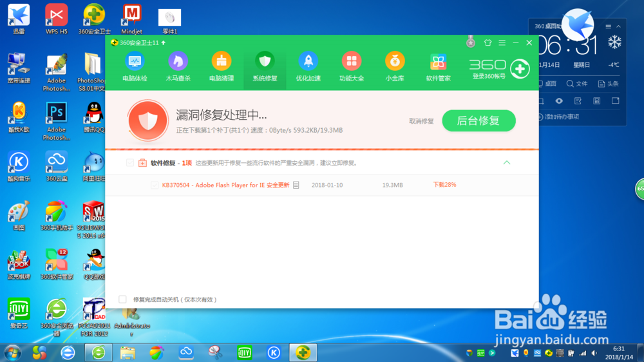Open the 宽带连接 desktop shortcut
644x362 pixels.
point(19,68)
